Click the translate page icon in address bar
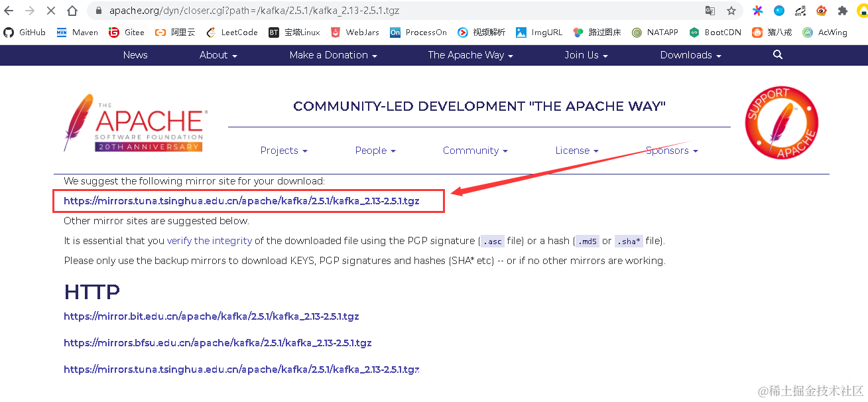 click(x=710, y=11)
